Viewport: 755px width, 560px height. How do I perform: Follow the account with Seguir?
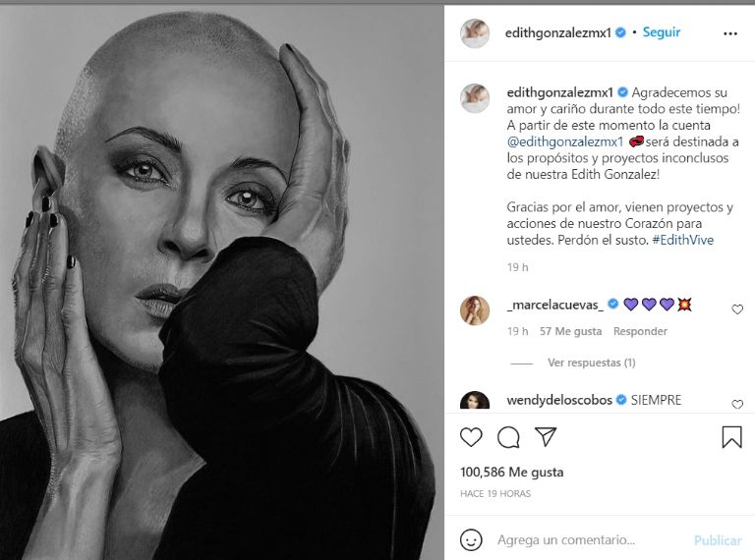coord(661,32)
